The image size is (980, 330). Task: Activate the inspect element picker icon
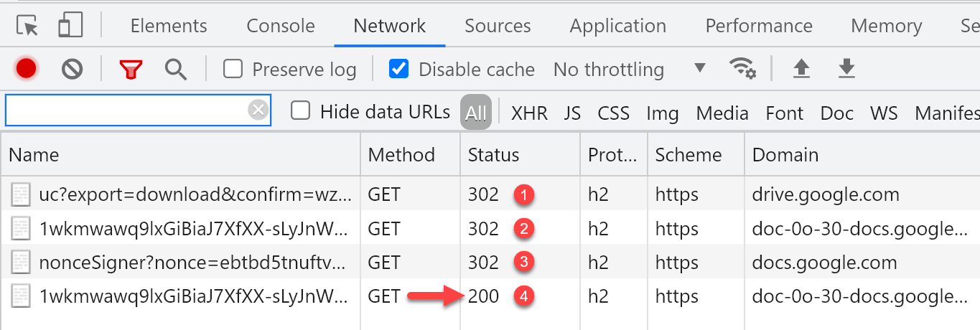click(27, 26)
